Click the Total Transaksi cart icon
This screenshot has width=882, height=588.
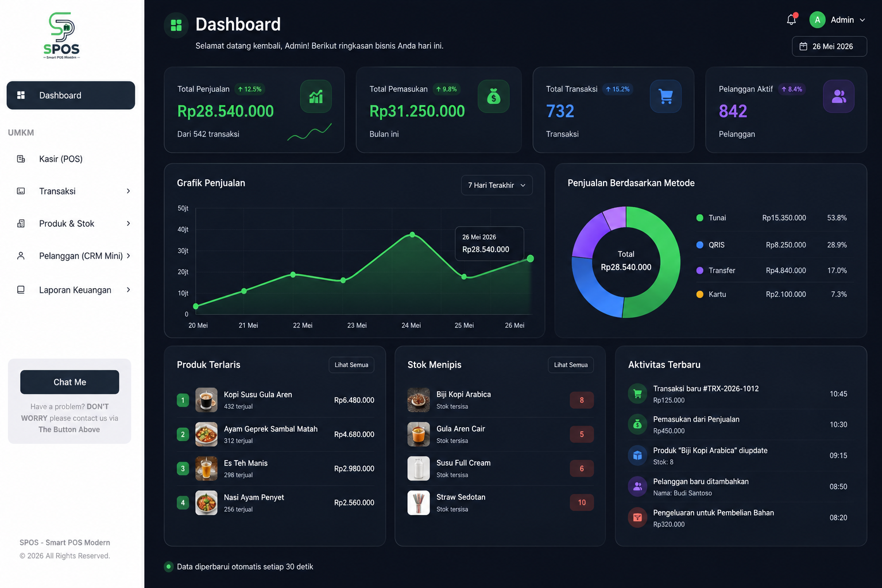[666, 96]
